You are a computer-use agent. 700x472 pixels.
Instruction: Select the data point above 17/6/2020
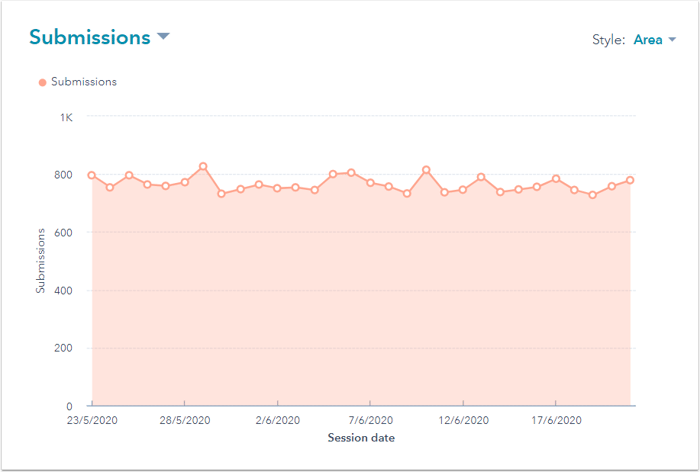[556, 179]
